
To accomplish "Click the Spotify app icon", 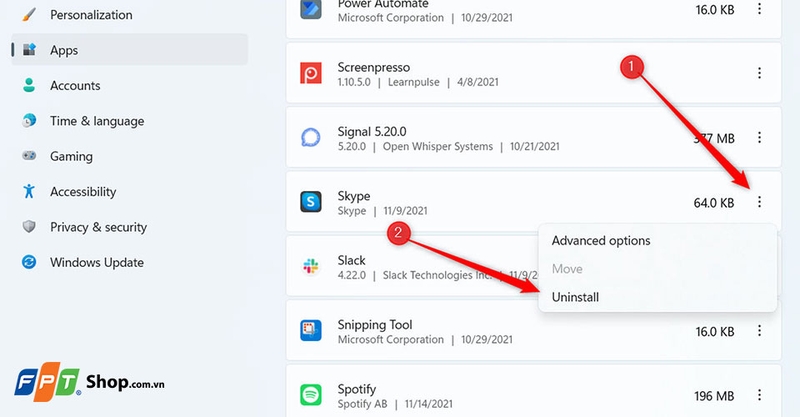I will click(x=311, y=395).
